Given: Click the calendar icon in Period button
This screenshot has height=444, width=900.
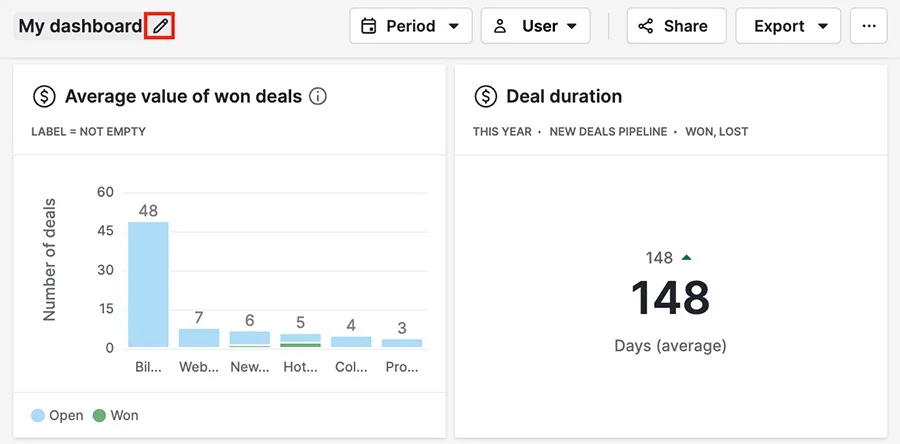Looking at the screenshot, I should point(368,26).
